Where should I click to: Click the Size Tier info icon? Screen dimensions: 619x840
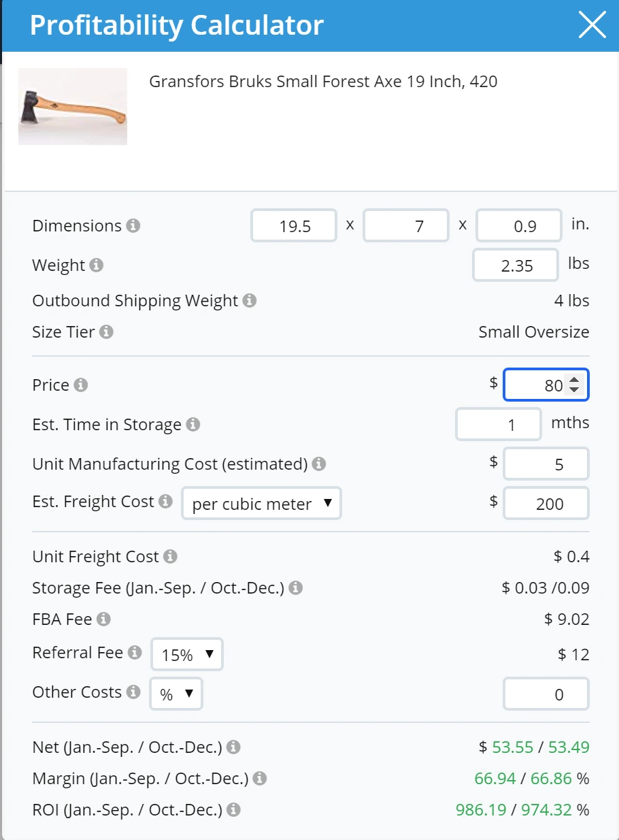pos(106,332)
